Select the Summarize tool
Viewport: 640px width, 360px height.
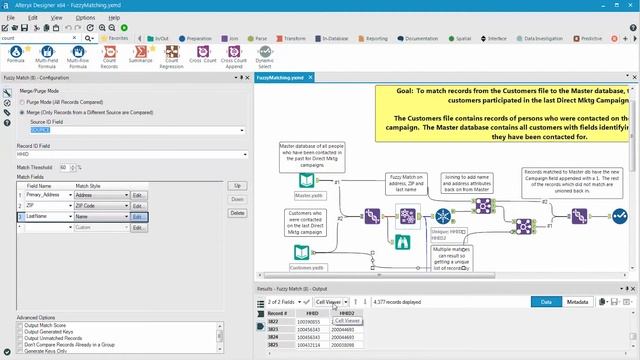pyautogui.click(x=140, y=54)
